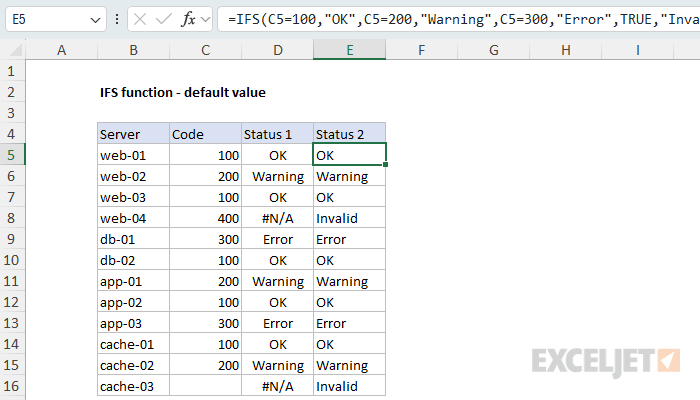Click the empty Code cell for cache-03
Image resolution: width=700 pixels, height=400 pixels.
(205, 386)
